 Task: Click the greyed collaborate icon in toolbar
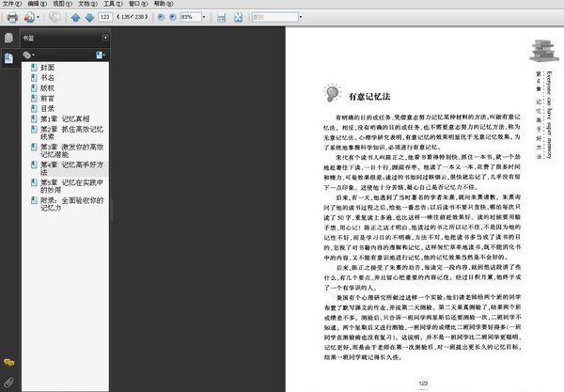[x=55, y=17]
